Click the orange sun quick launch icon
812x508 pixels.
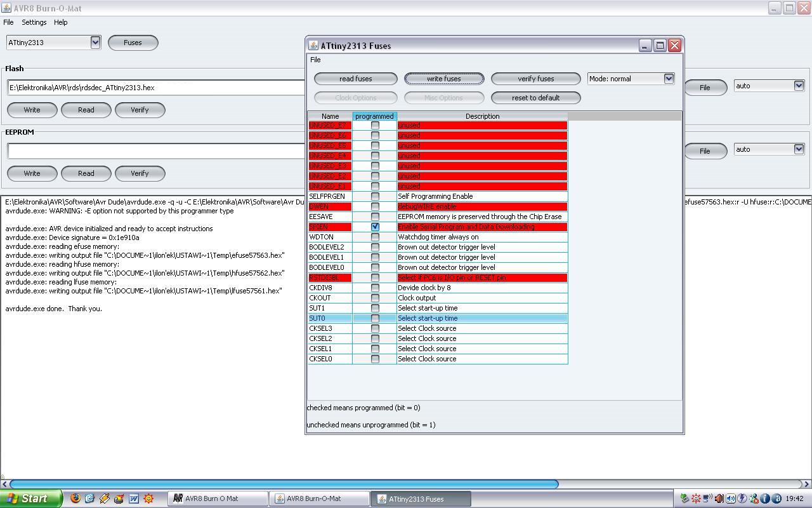click(x=148, y=498)
